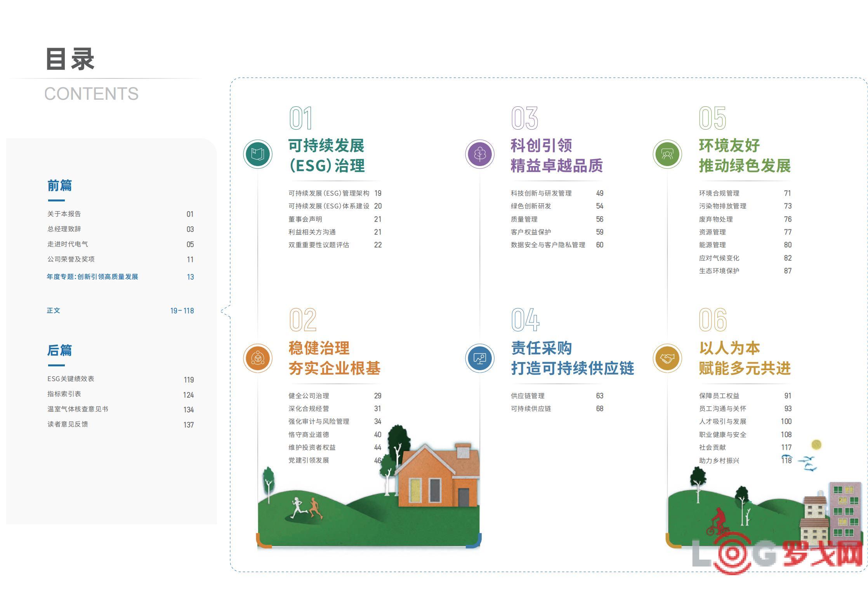Open 年度专题:创新引领高质量发展 link
This screenshot has height=593, width=868.
point(92,277)
